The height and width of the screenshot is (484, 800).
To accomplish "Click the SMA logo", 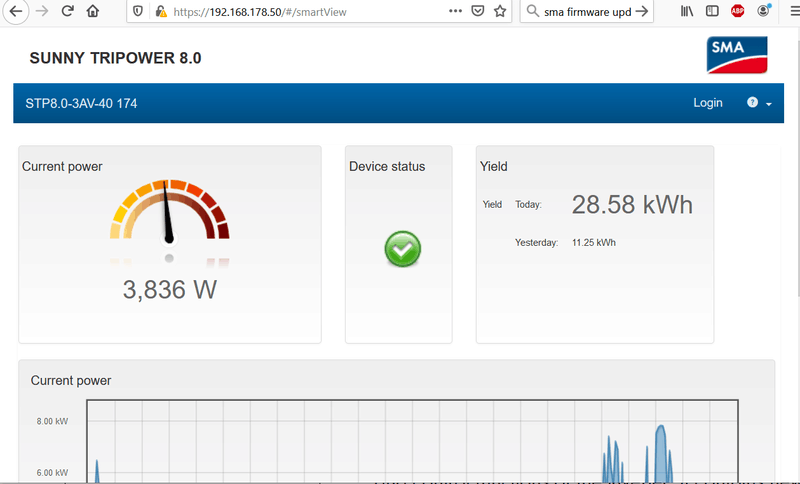I will coord(737,55).
